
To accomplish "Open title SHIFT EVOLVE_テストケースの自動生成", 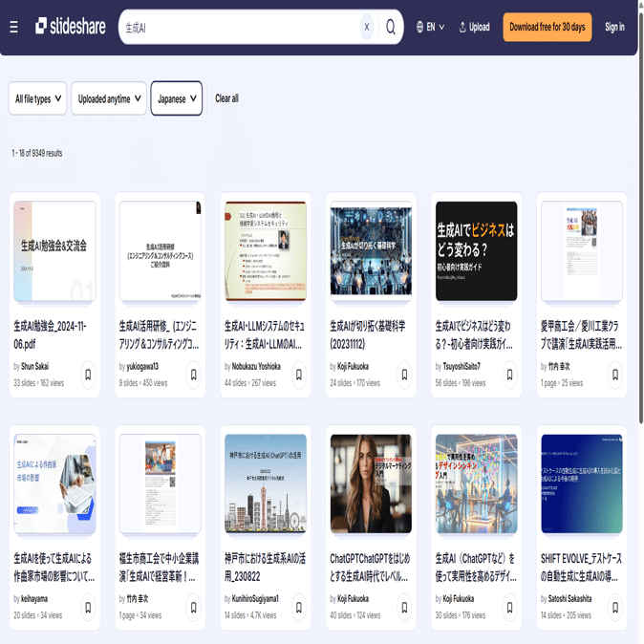I will 581,568.
